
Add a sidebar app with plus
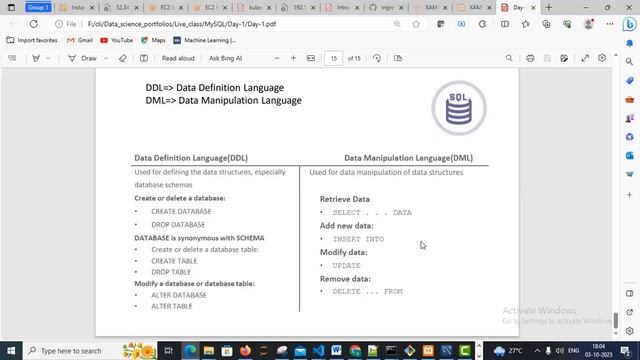[x=629, y=195]
